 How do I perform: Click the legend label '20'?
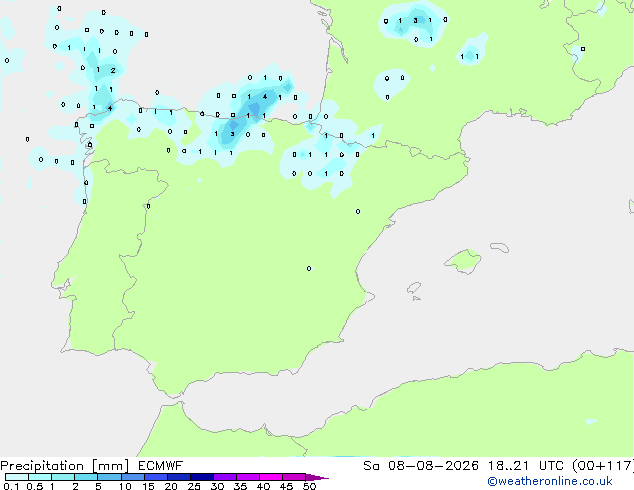(171, 486)
